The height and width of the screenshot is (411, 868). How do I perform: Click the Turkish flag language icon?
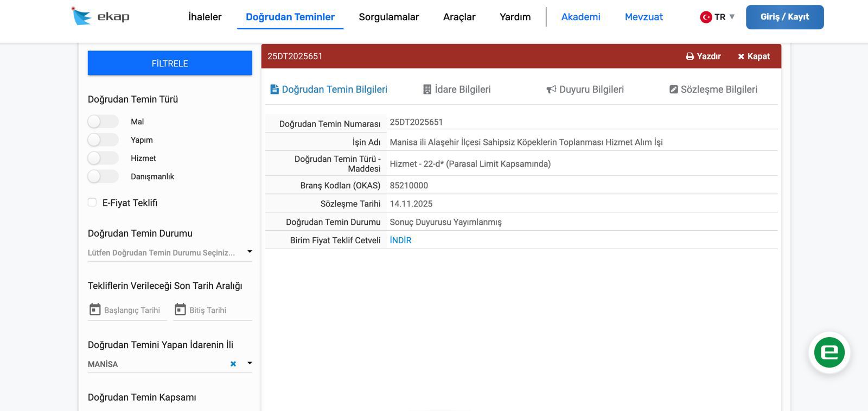(x=706, y=17)
